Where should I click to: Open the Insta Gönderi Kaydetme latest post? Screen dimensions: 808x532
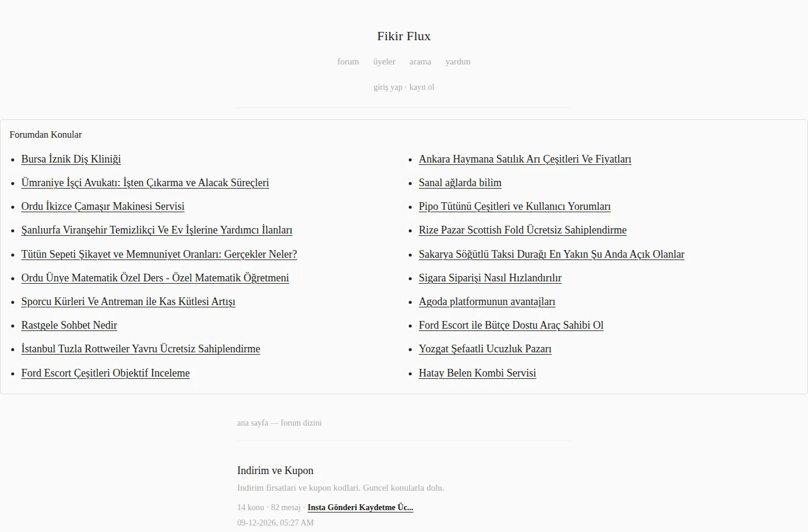click(x=360, y=507)
